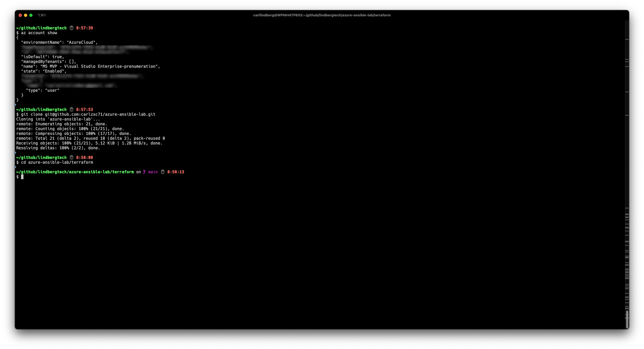Click the clock icon beside 8:57:39
Image resolution: width=644 pixels, height=349 pixels.
[x=71, y=28]
